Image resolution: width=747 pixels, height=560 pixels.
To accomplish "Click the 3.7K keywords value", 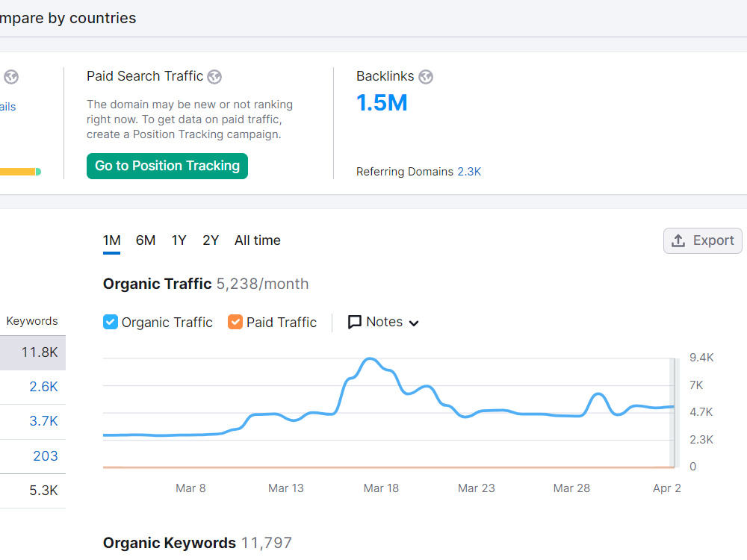I will tap(43, 421).
